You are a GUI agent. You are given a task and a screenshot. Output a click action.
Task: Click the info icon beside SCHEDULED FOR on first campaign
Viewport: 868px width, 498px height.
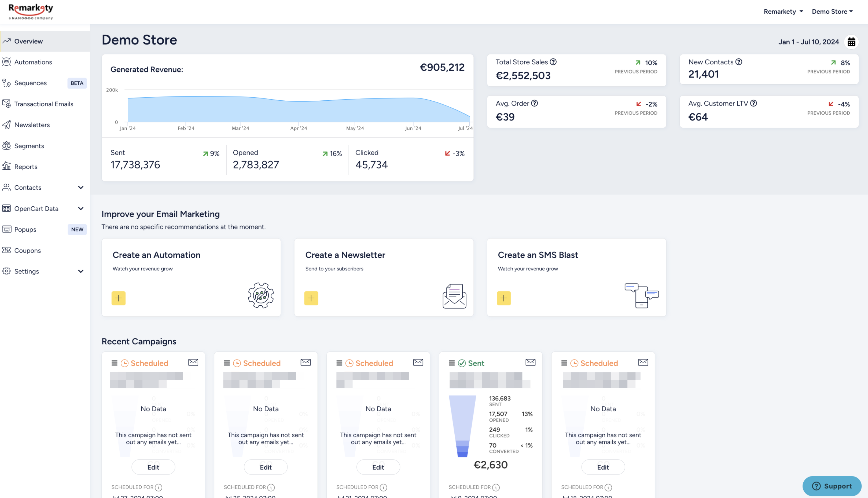tap(159, 487)
